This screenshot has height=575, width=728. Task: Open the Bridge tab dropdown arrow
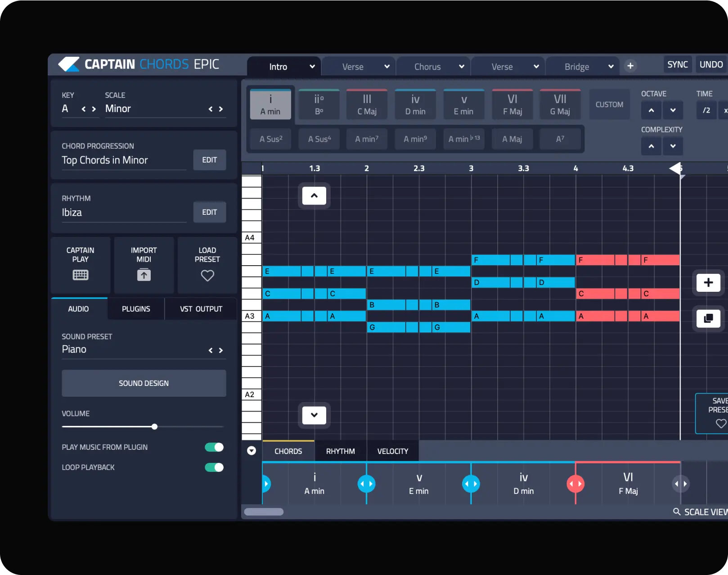point(611,67)
